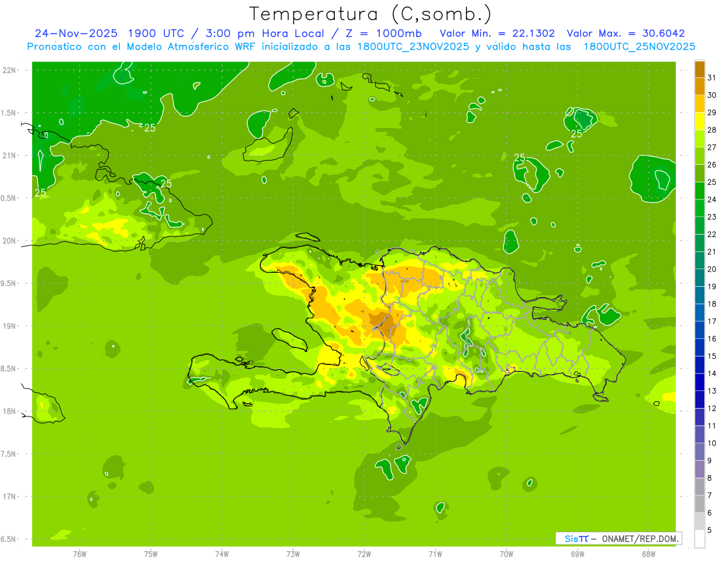Click the '72W' longitude axis label
This screenshot has width=728, height=562.
364,554
